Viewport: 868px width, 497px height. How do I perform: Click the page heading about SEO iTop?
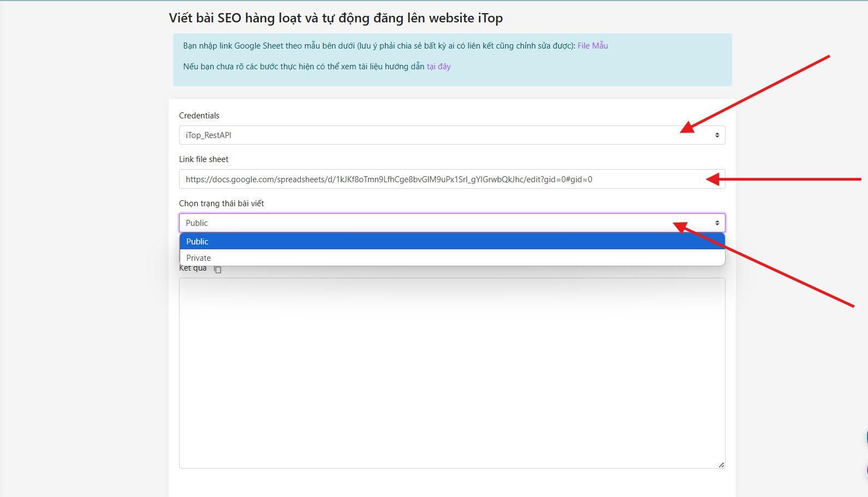point(335,18)
